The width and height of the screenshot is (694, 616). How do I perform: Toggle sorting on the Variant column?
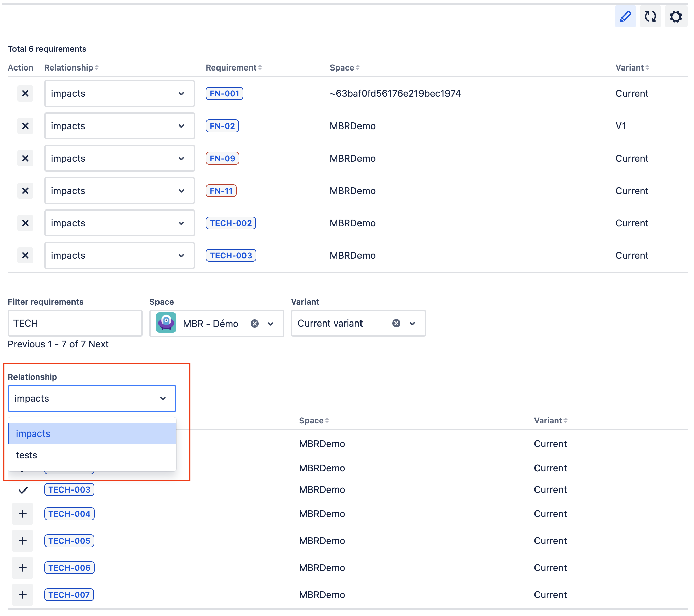click(647, 67)
